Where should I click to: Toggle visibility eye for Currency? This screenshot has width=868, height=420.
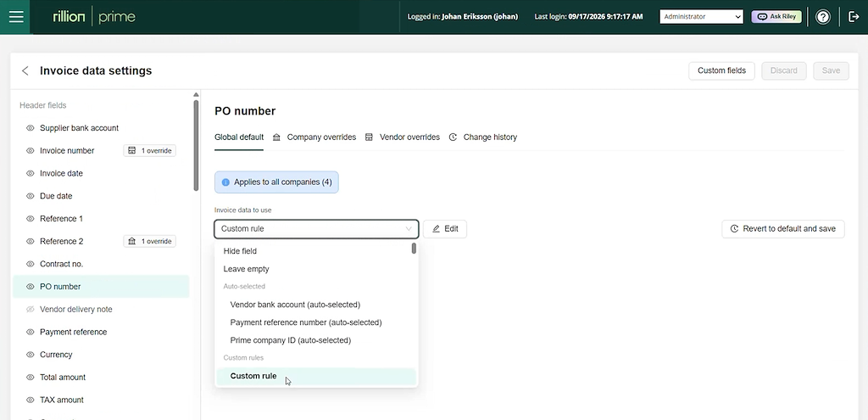31,355
